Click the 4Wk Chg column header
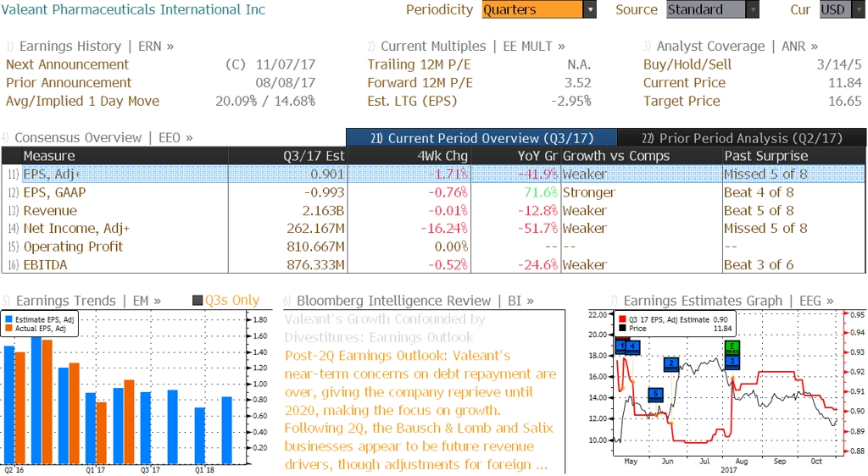Viewport: 868px width, 476px height. click(x=409, y=156)
